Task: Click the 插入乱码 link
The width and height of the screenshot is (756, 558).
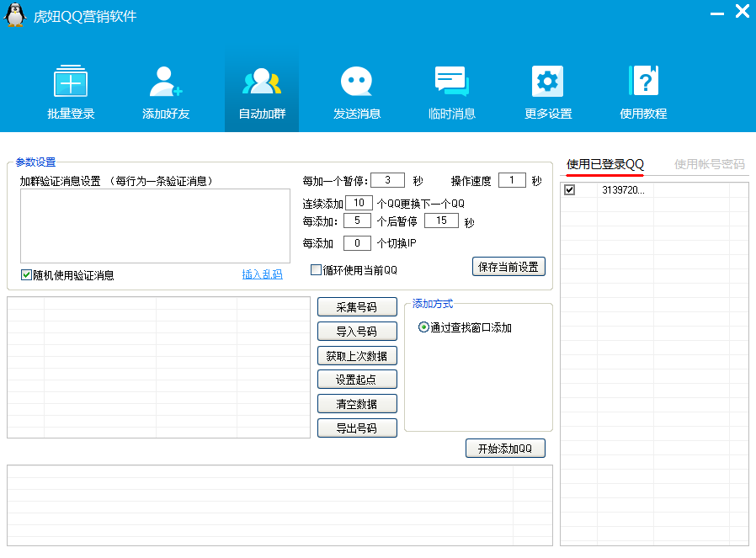Action: [262, 274]
